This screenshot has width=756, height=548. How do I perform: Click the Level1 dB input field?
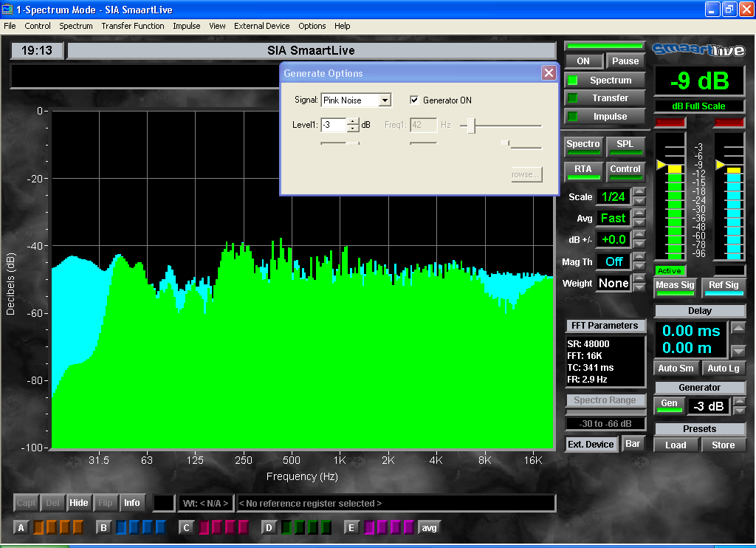click(x=334, y=125)
